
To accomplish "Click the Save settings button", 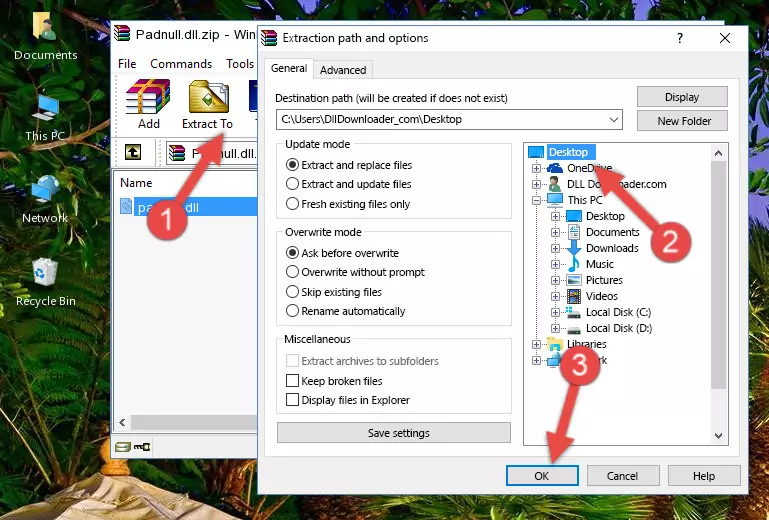I will (394, 433).
